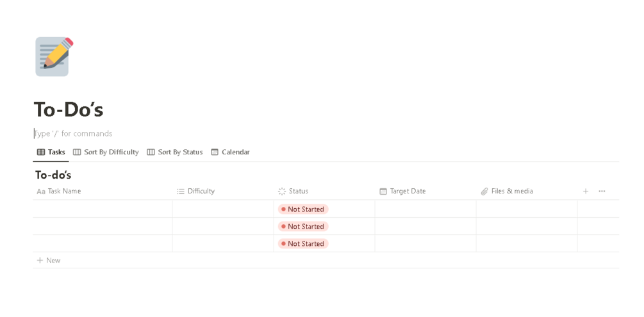Click the Status spinner icon in header
Viewport: 644px width, 317px height.
click(x=282, y=191)
